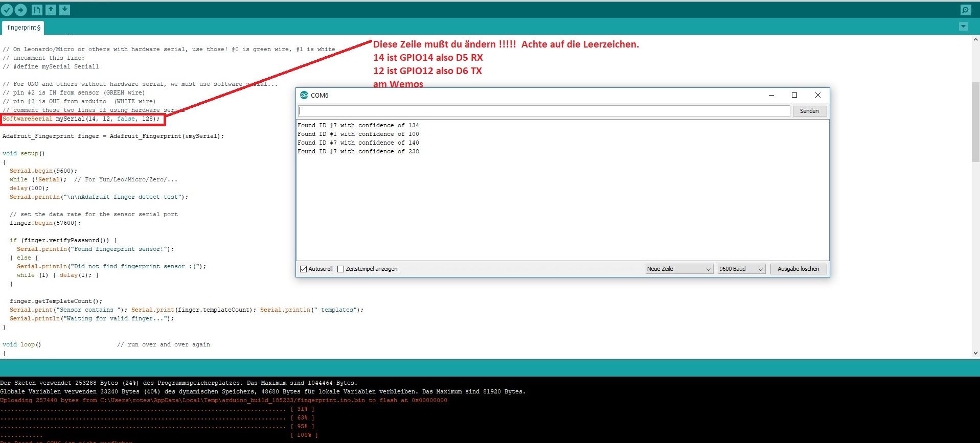980x443 pixels.
Task: Click the serial monitor input field
Action: (x=544, y=111)
